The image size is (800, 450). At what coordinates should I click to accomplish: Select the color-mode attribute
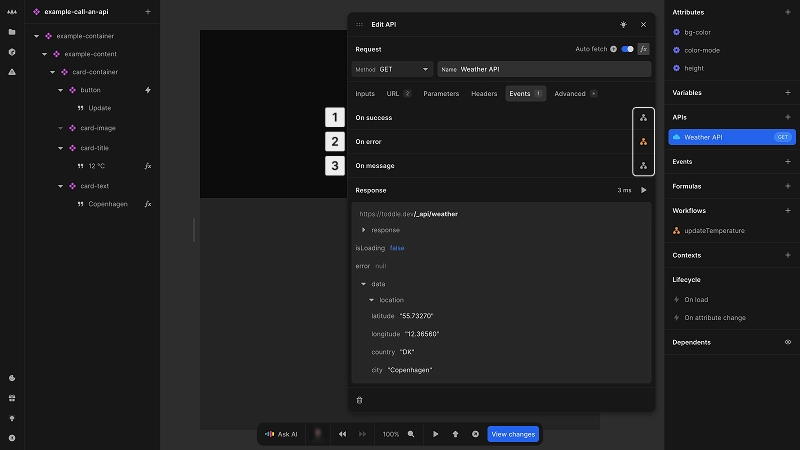pyautogui.click(x=702, y=51)
